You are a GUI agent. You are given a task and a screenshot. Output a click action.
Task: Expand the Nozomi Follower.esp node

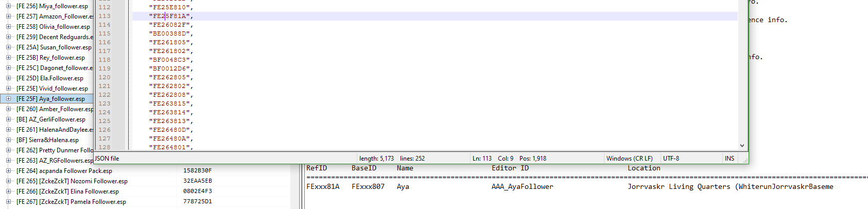[8, 181]
